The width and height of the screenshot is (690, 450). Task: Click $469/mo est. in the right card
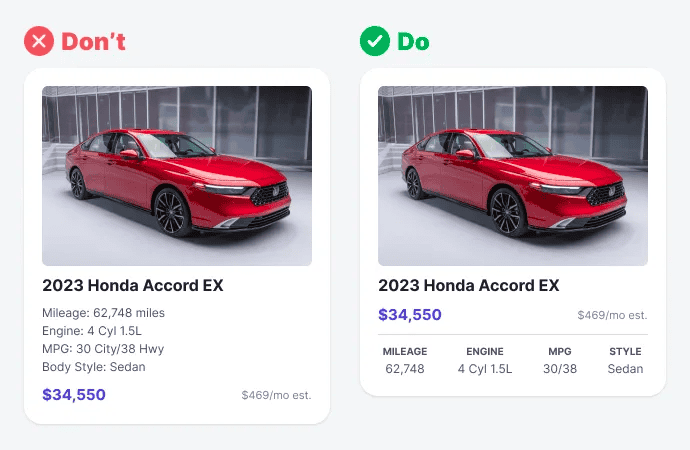[x=612, y=315]
